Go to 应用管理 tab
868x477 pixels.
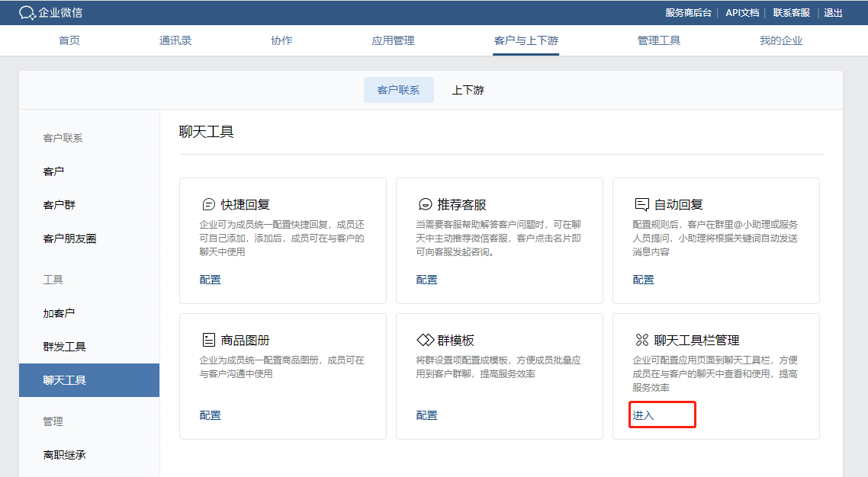point(393,40)
